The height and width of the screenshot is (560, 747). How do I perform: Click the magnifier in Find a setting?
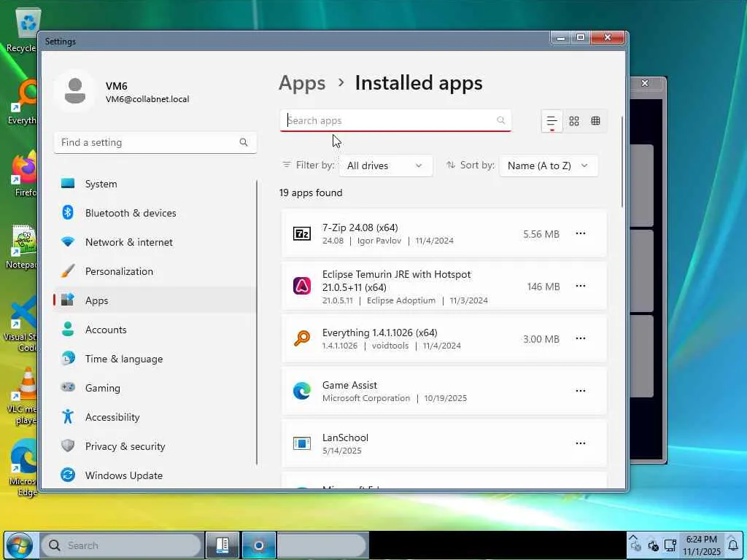tap(244, 142)
